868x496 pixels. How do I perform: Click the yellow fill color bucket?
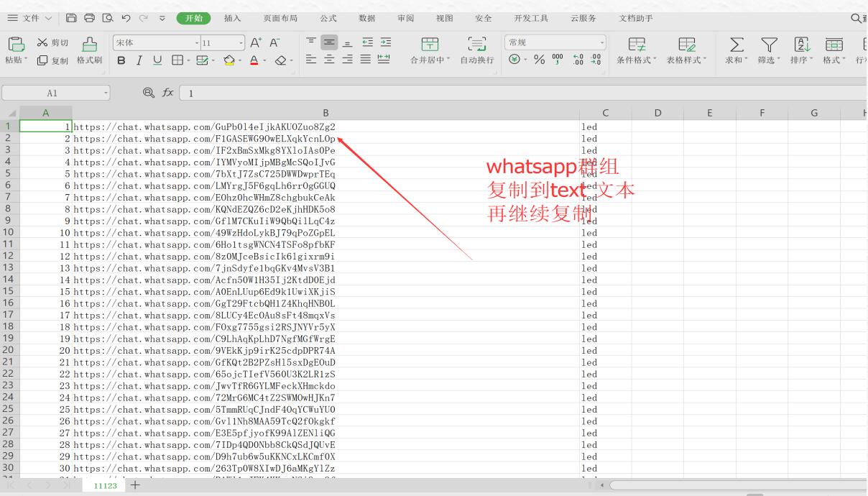pos(228,60)
